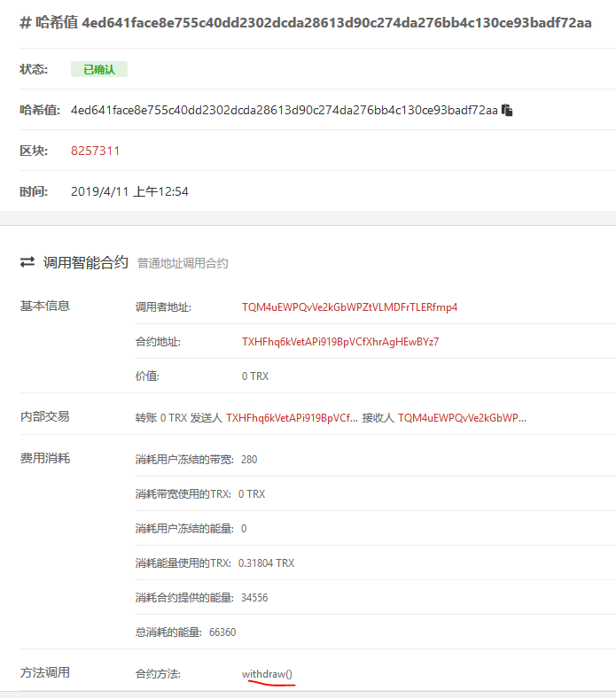The width and height of the screenshot is (616, 698).
Task: Click the contract-provided energy value 34556
Action: pos(254,598)
